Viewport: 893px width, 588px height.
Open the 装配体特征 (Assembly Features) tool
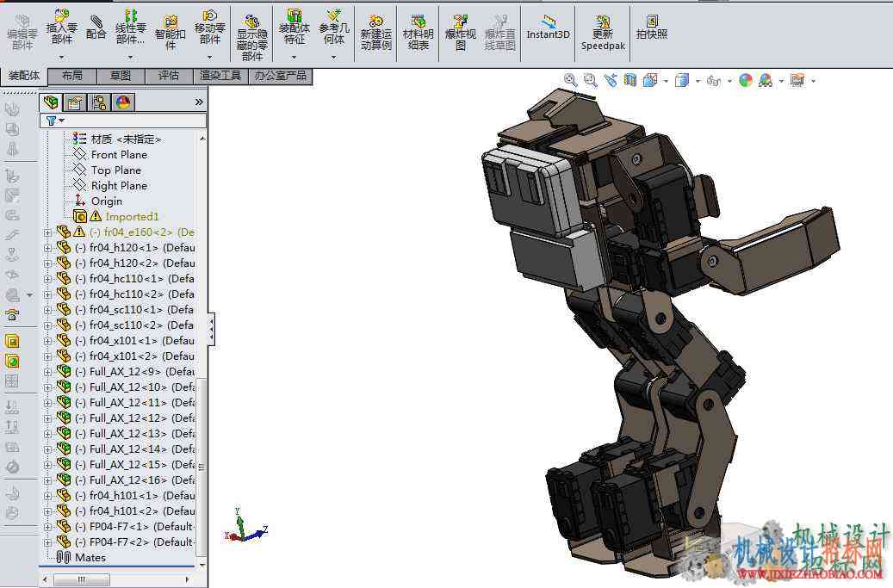pyautogui.click(x=294, y=28)
